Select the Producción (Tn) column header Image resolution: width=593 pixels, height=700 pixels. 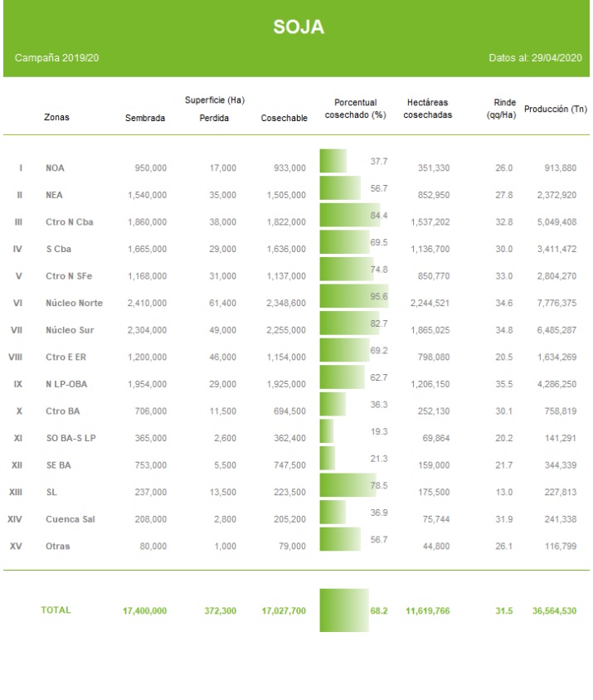point(556,109)
